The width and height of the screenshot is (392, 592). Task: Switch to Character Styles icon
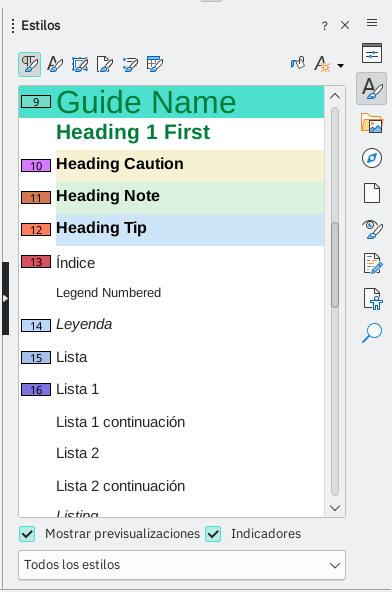point(55,64)
